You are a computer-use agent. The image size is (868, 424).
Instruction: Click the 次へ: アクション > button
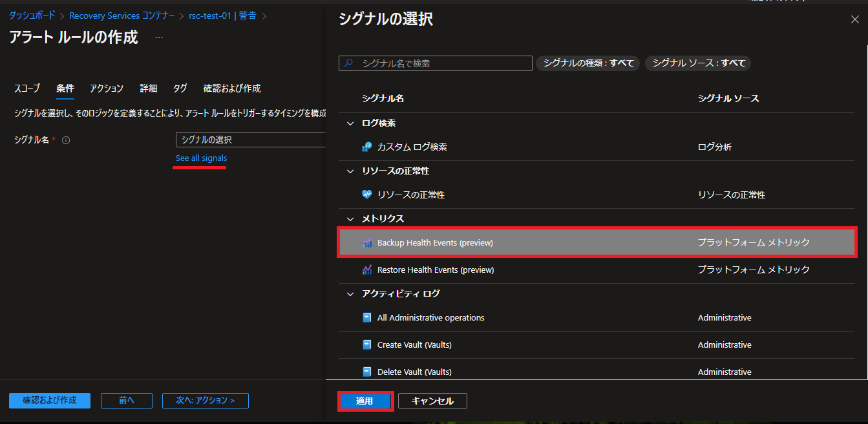(206, 401)
